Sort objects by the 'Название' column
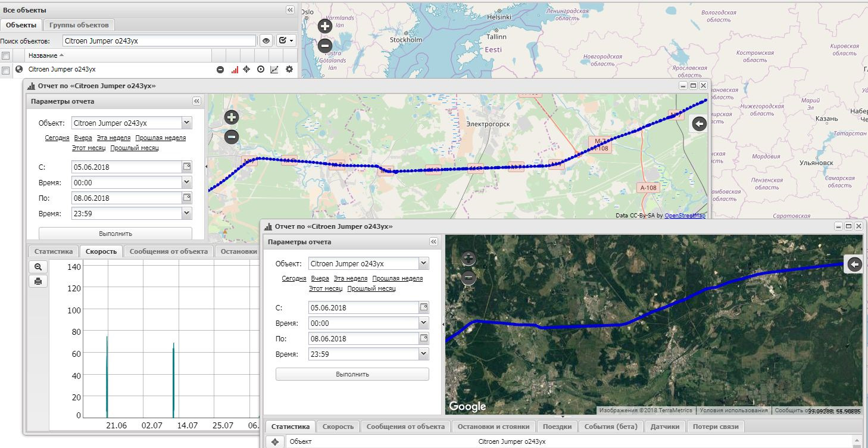868x448 pixels. pos(43,55)
